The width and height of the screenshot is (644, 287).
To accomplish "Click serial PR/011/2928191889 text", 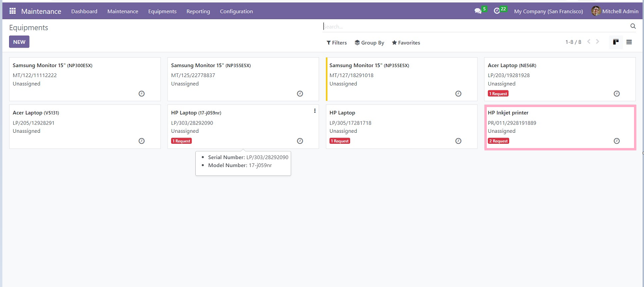I will click(512, 123).
